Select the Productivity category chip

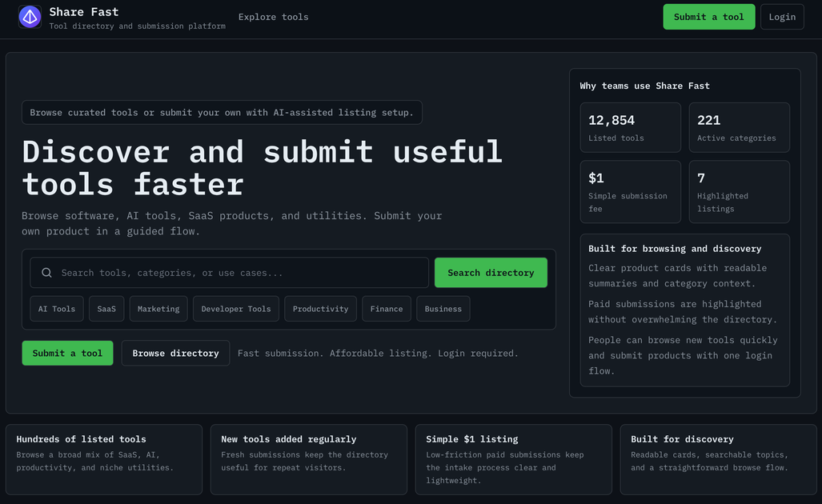[x=320, y=309]
